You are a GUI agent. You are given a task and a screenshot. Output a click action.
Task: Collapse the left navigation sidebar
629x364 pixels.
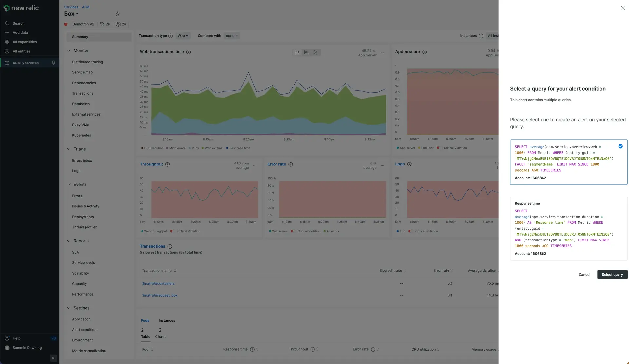click(54, 358)
